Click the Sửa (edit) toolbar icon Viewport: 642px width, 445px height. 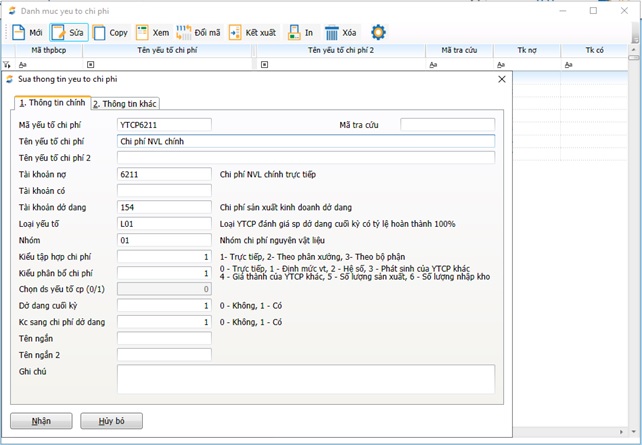click(x=60, y=32)
